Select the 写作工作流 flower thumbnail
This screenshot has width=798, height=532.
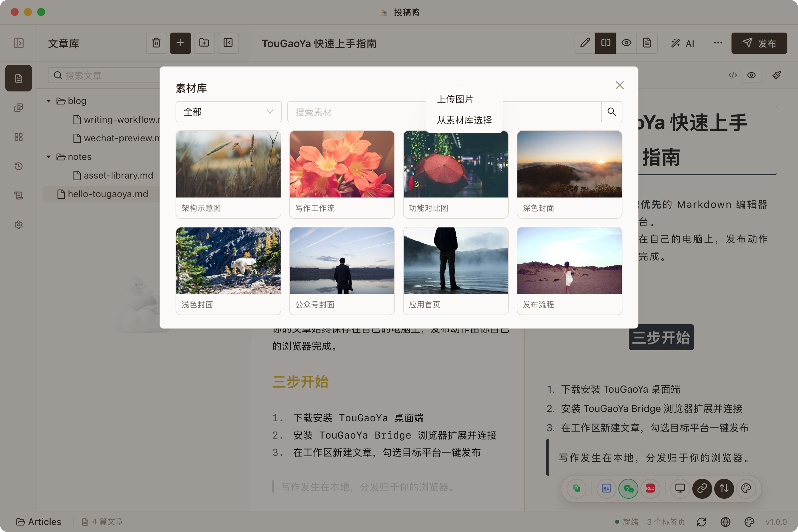click(342, 175)
